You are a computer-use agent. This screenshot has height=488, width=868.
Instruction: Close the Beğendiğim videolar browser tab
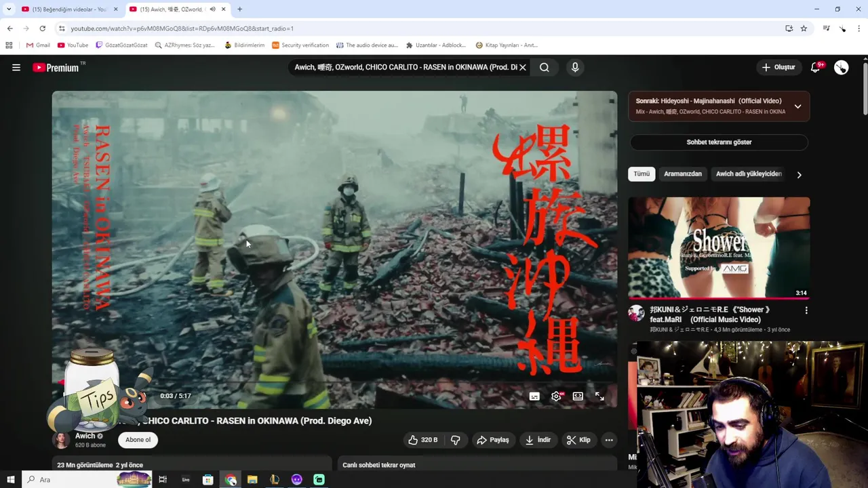point(116,9)
